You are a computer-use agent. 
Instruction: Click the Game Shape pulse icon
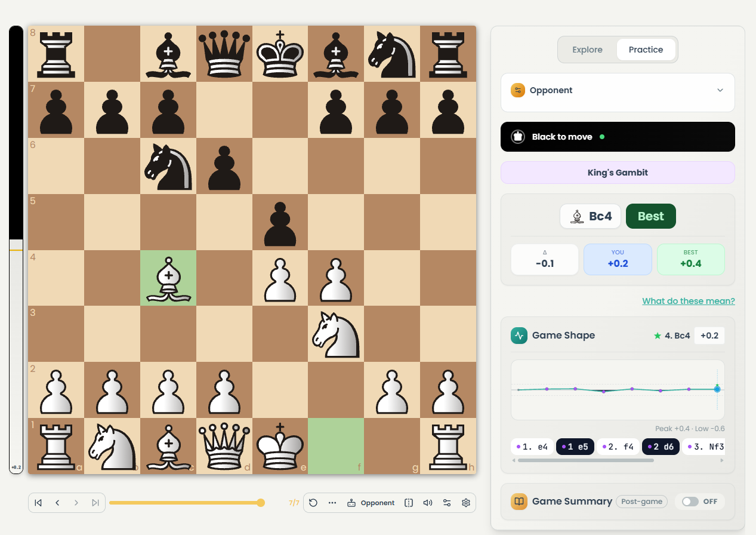[519, 336]
